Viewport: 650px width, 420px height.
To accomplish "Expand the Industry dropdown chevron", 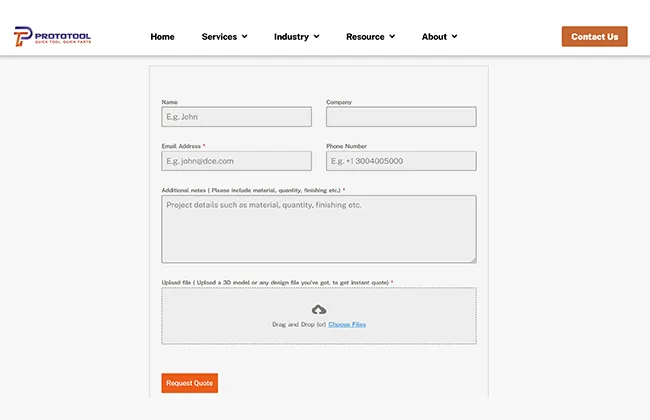I will click(x=316, y=37).
